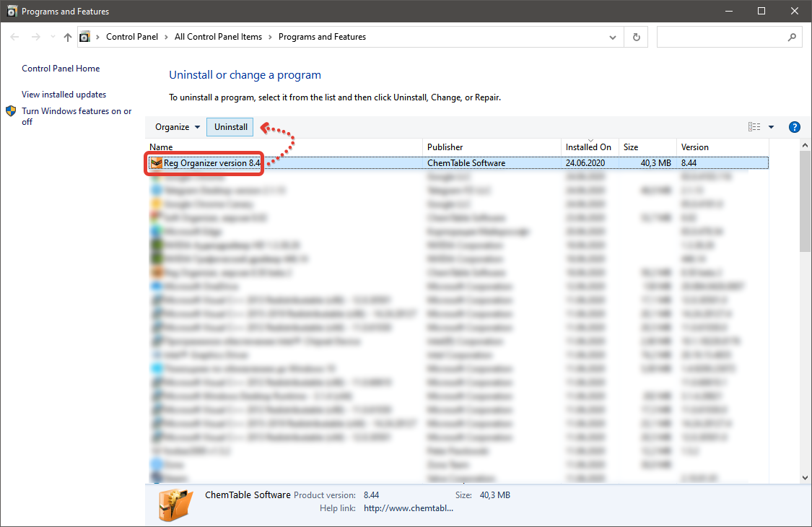Screen dimensions: 812x527
Task: Click inside the search box
Action: [722, 36]
